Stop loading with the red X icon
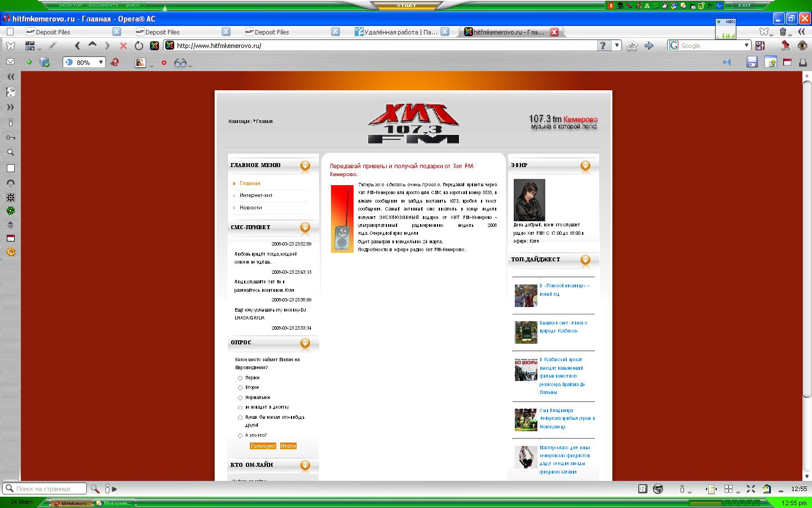The height and width of the screenshot is (508, 812). pyautogui.click(x=123, y=46)
